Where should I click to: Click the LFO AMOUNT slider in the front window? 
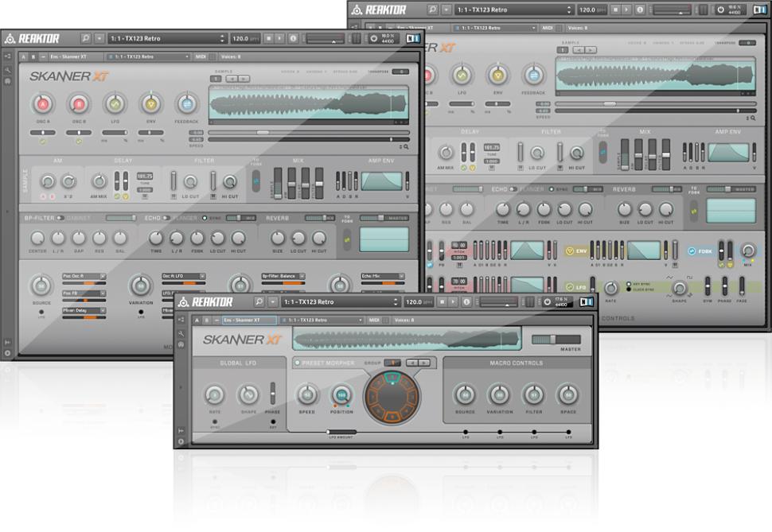pyautogui.click(x=341, y=432)
